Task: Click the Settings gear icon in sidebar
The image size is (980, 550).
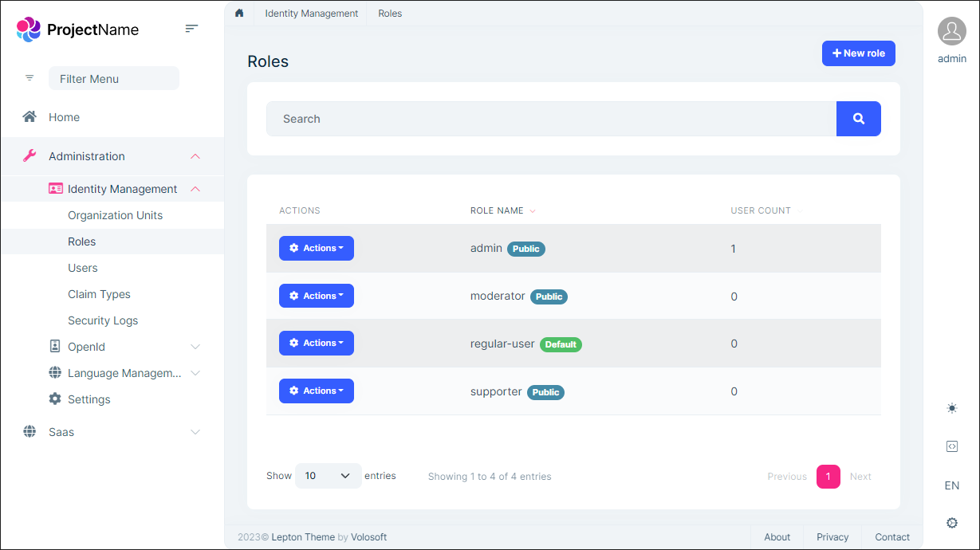Action: tap(54, 399)
